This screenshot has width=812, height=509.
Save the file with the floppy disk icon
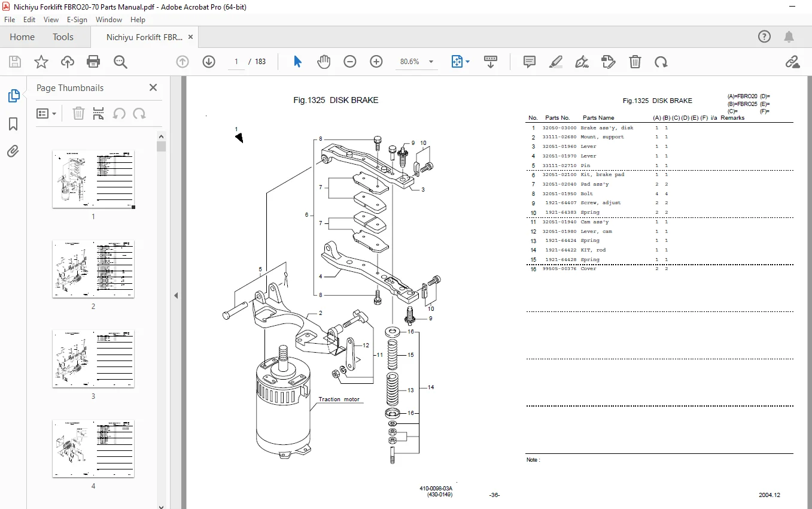tap(15, 62)
